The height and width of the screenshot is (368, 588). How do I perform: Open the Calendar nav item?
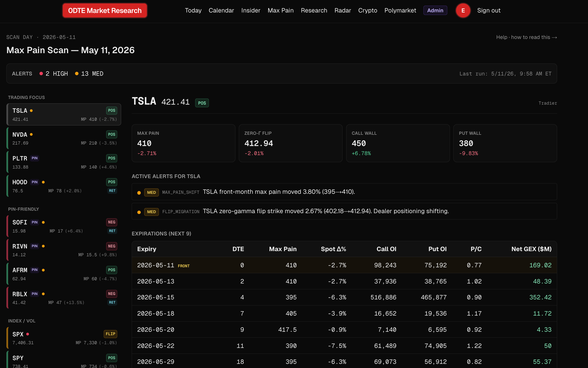point(221,11)
